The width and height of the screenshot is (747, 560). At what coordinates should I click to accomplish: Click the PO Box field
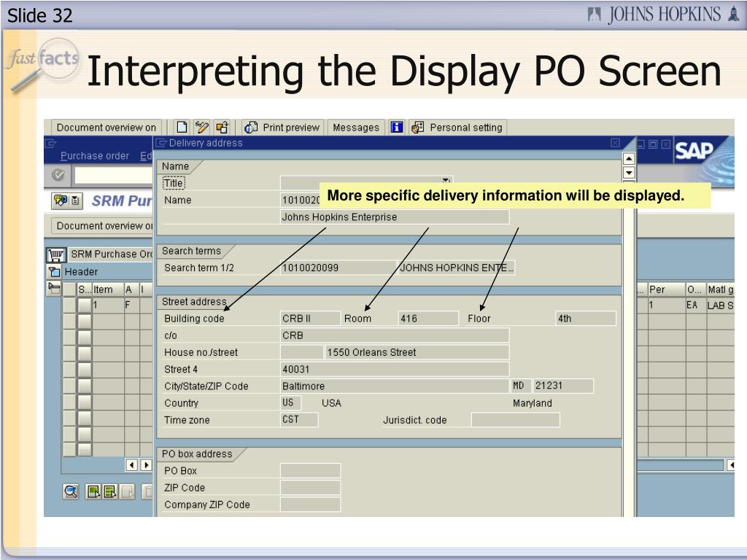pyautogui.click(x=310, y=471)
